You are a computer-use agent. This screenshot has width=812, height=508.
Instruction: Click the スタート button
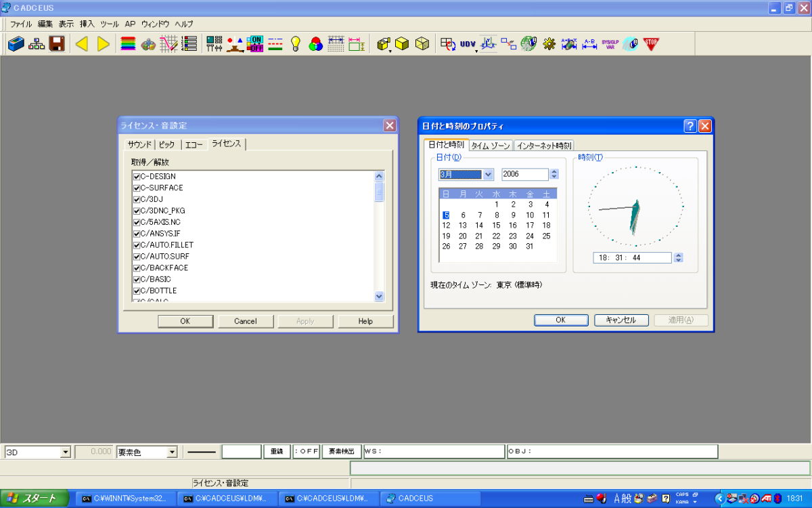[x=35, y=499]
